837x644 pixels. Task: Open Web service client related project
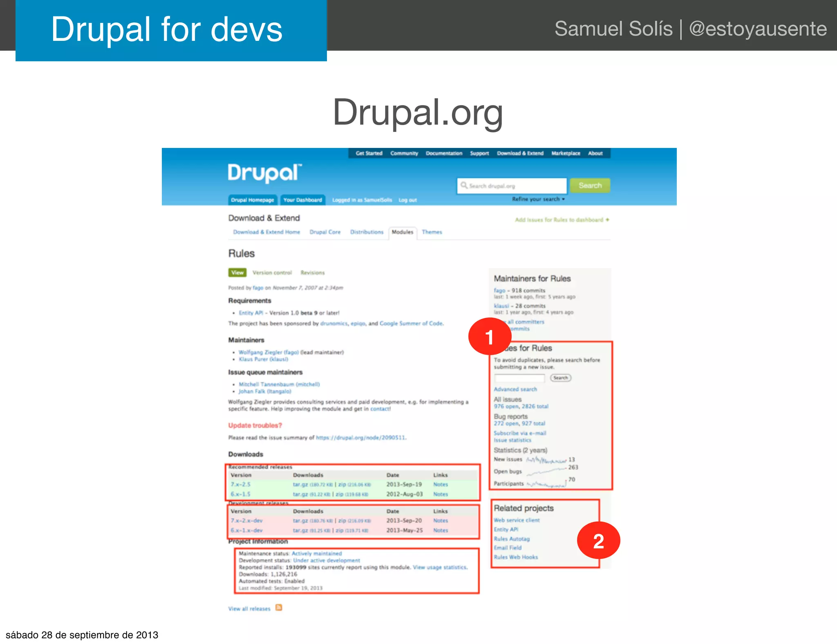pos(517,520)
